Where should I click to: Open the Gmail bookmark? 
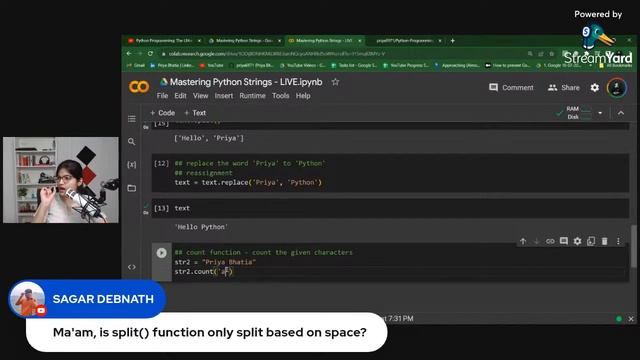[136, 65]
